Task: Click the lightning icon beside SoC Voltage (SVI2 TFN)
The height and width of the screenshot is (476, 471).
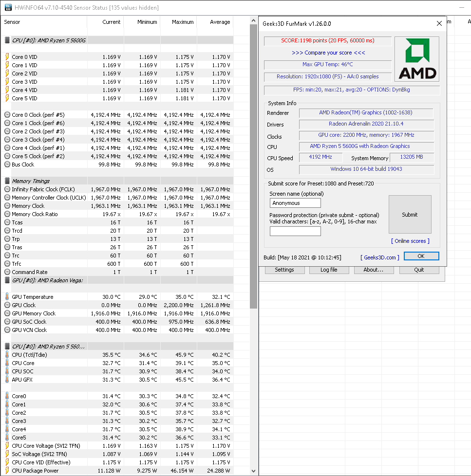Action: tap(7, 454)
